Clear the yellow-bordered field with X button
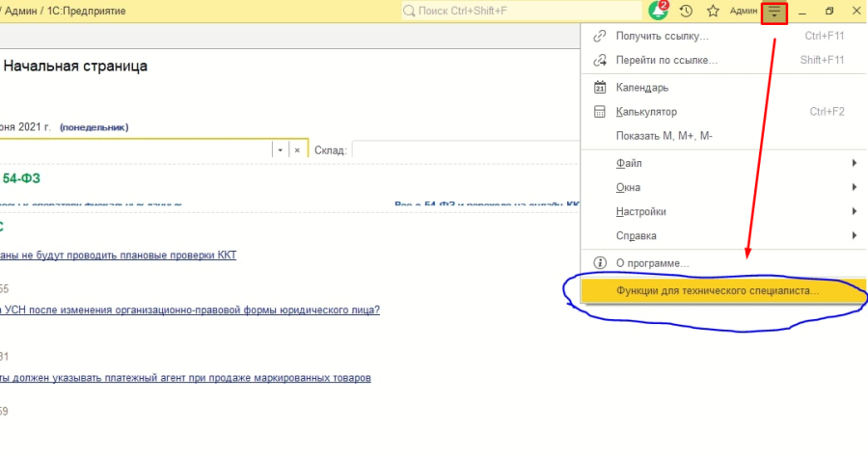The height and width of the screenshot is (457, 868). 297,150
